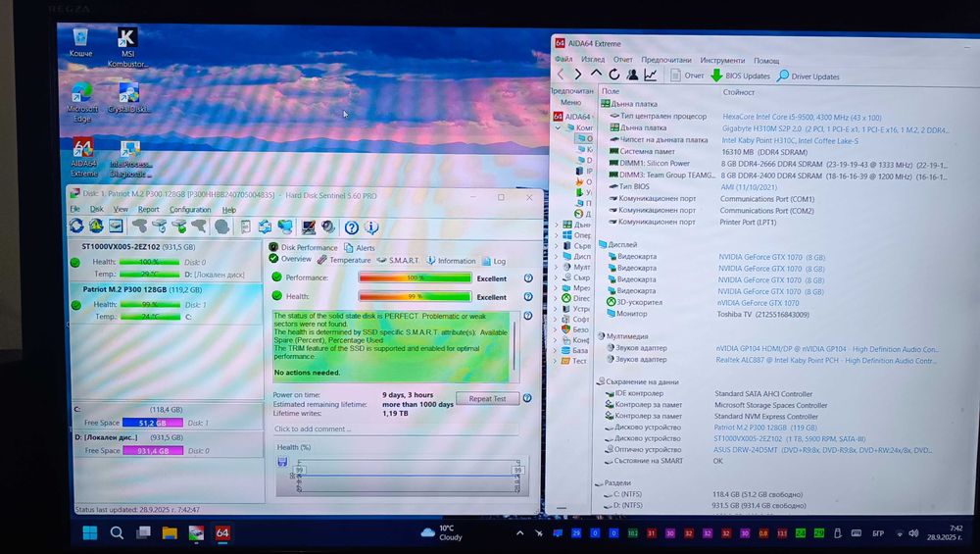Open CrystalDisk desktop shortcut
980x554 pixels.
[x=129, y=98]
